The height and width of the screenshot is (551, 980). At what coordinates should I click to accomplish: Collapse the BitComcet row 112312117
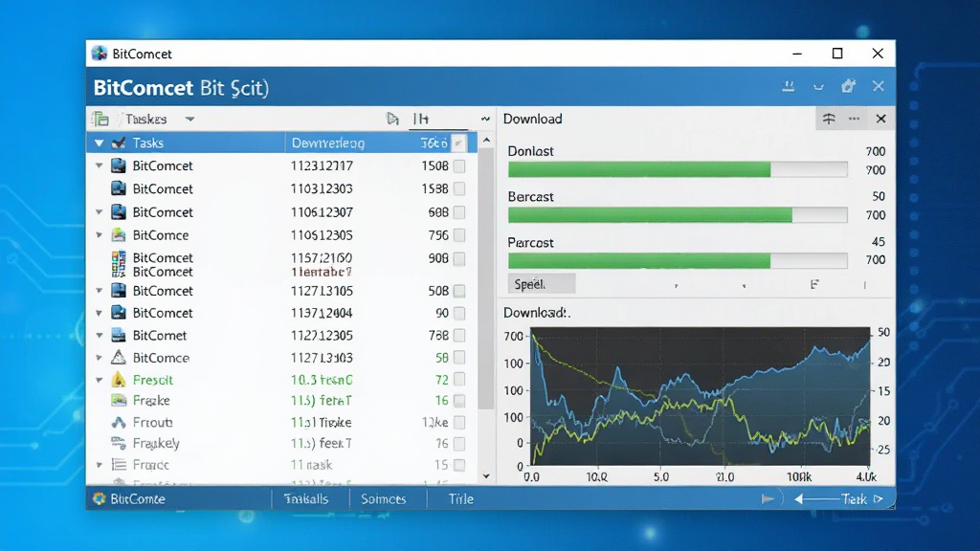(x=99, y=165)
